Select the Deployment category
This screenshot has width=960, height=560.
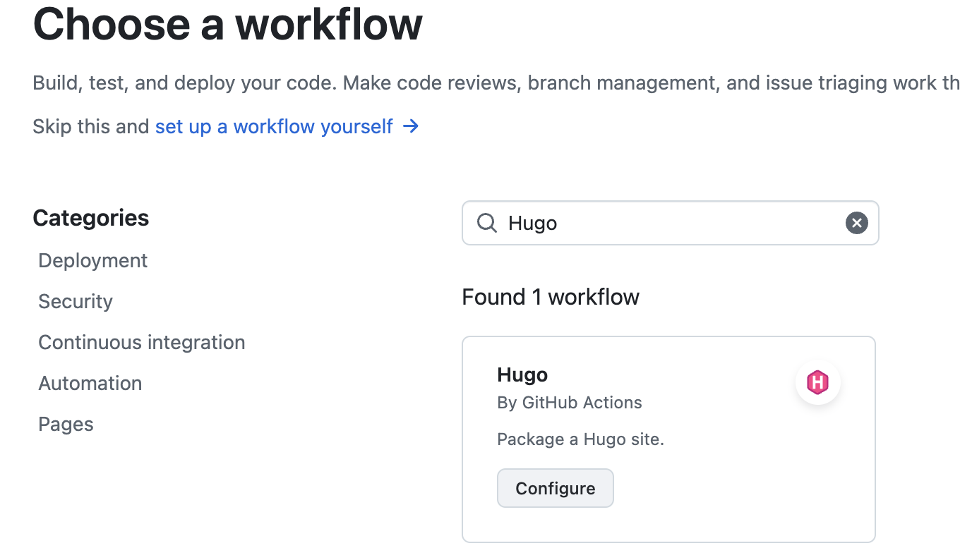(x=92, y=261)
